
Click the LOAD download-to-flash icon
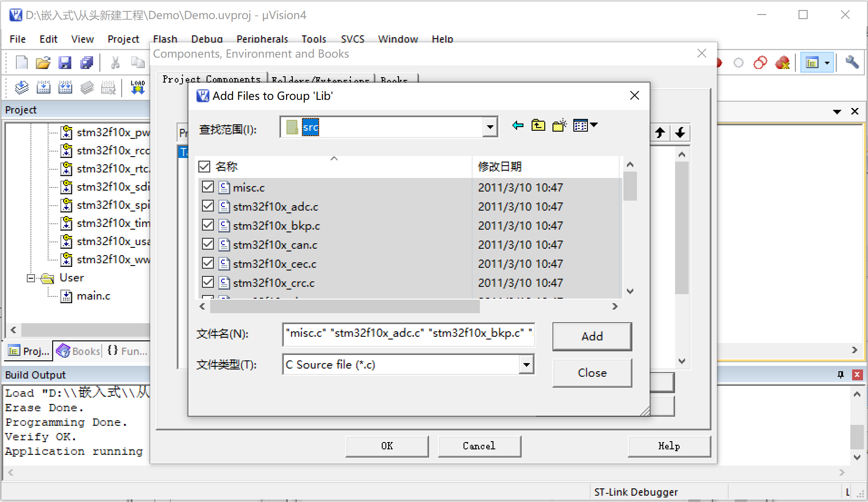(138, 86)
